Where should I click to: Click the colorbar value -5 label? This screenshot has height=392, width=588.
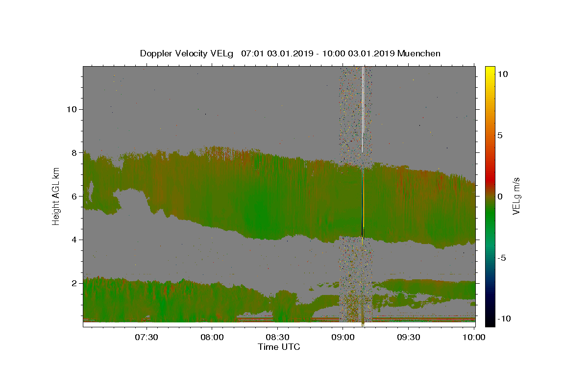502,258
